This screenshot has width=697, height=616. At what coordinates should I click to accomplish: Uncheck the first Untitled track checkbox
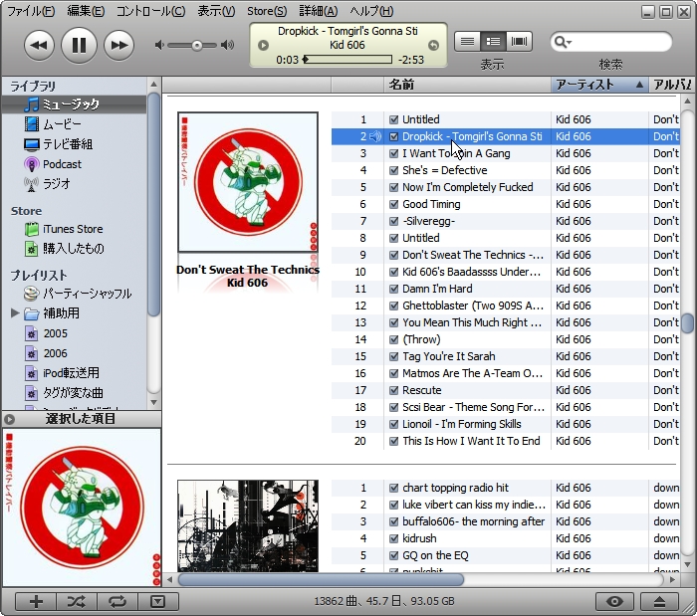point(393,119)
